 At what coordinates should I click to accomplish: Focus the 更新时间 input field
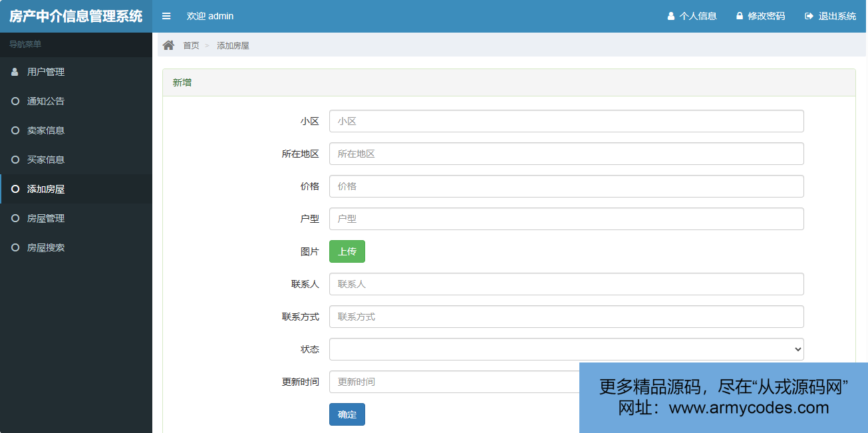tap(454, 382)
